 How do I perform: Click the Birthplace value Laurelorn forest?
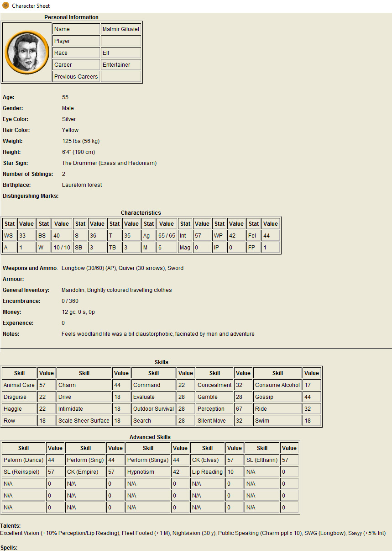tap(82, 185)
